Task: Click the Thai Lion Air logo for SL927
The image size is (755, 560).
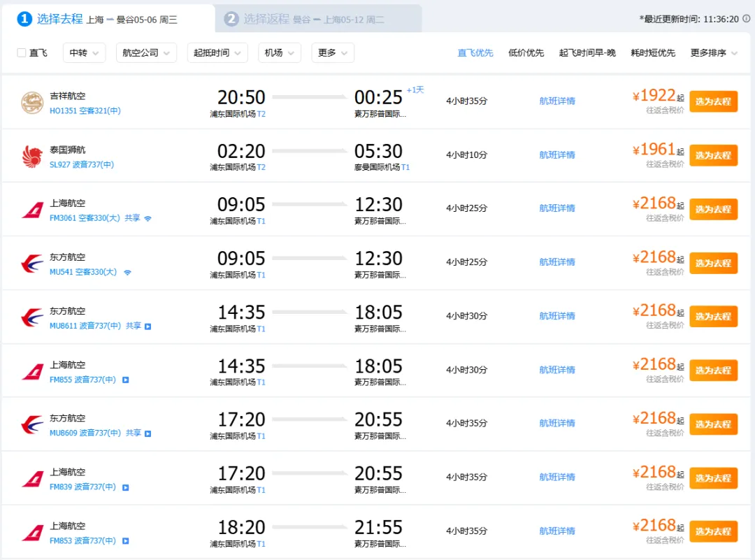Action: (32, 157)
